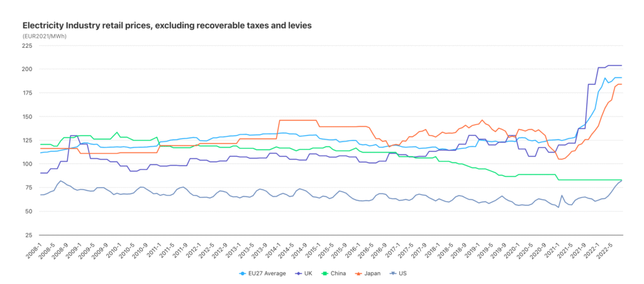Click the China green square legend marker
The height and width of the screenshot is (284, 644).
[325, 273]
